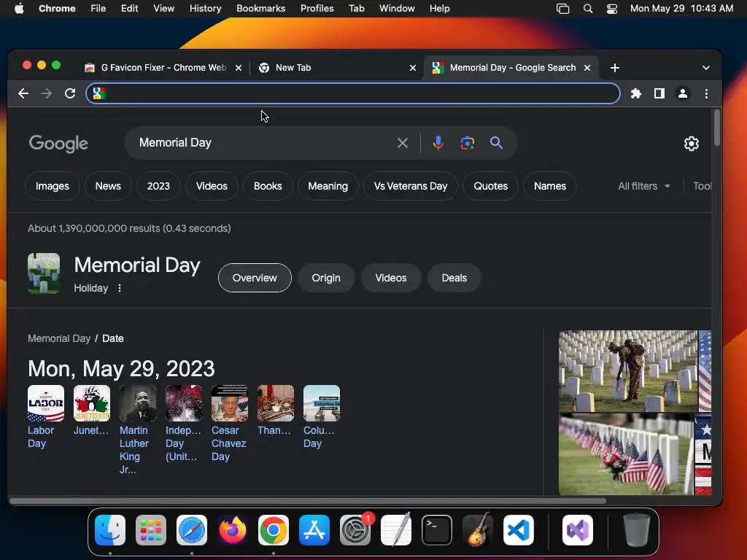Expand the All filters dropdown
The image size is (747, 560).
click(x=644, y=186)
